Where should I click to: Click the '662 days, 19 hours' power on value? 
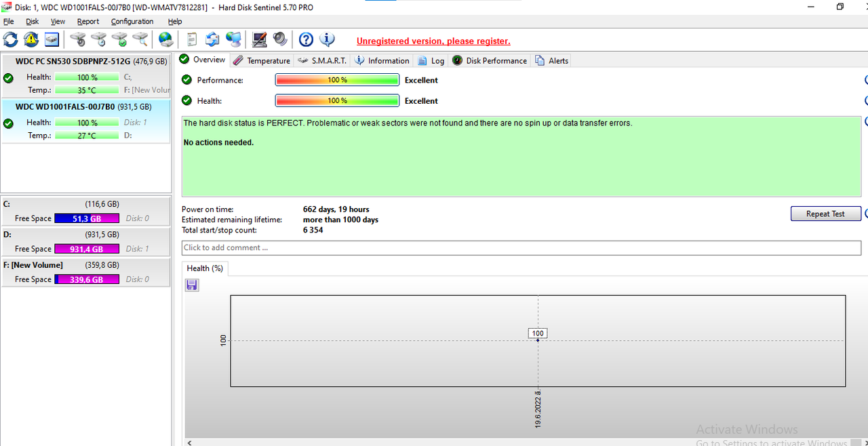tap(336, 209)
